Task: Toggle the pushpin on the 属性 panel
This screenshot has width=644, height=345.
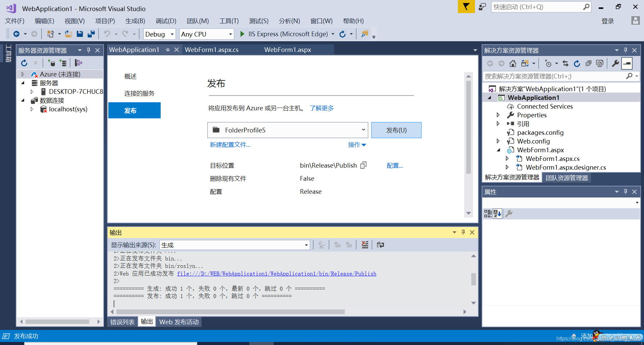Action: point(626,192)
